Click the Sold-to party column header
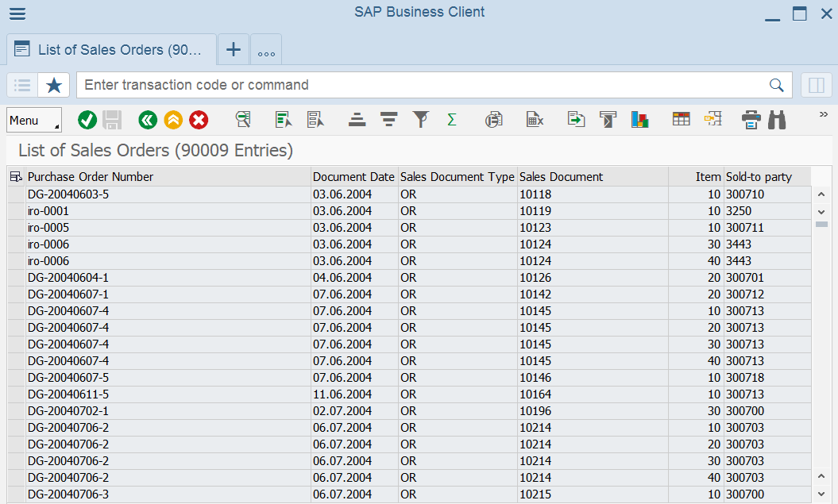This screenshot has height=504, width=838. (x=767, y=177)
